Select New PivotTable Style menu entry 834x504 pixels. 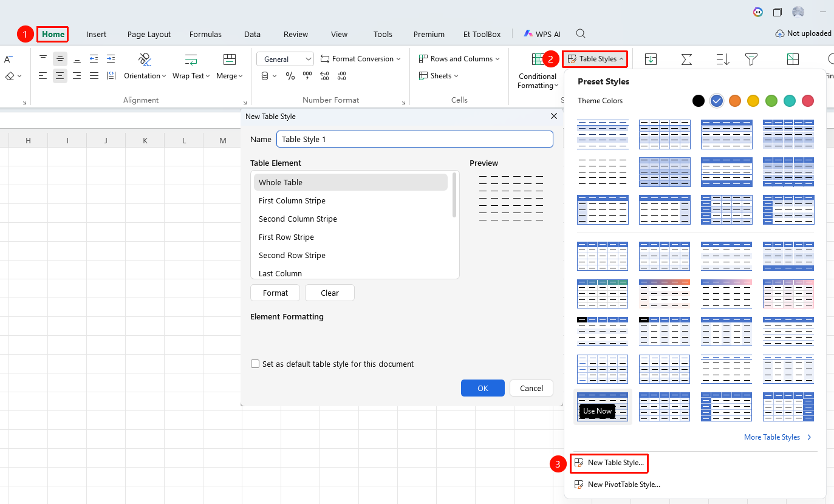[617, 485]
